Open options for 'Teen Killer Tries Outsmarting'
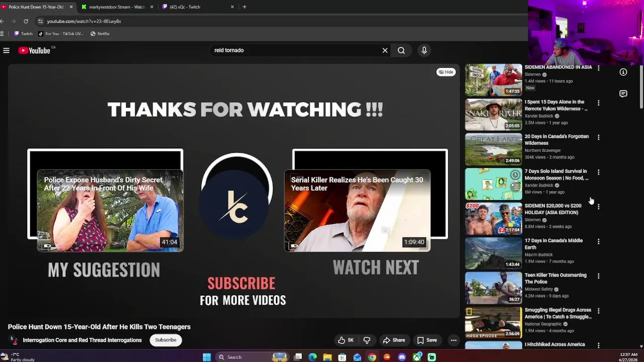Viewport: 644px width, 362px height. [598, 276]
